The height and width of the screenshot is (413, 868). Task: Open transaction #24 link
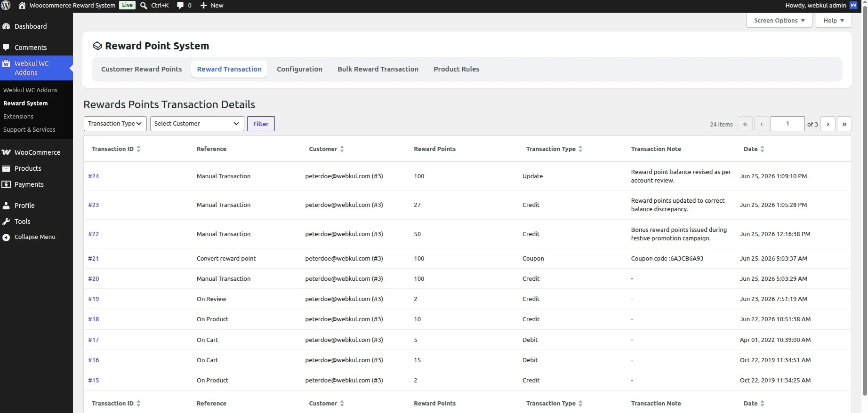pos(94,176)
